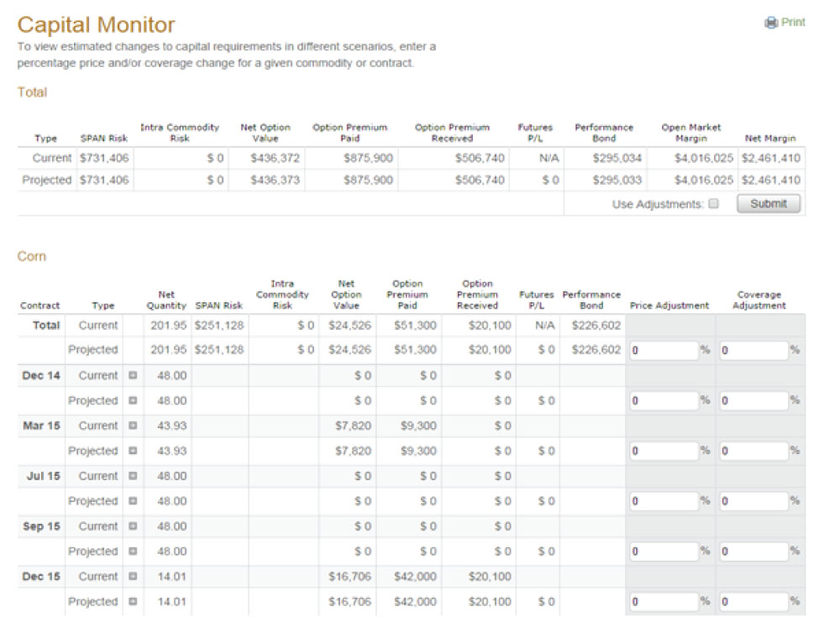Click Dec 15 Projected Net Quantity 14.01
840x617 pixels.
point(171,602)
